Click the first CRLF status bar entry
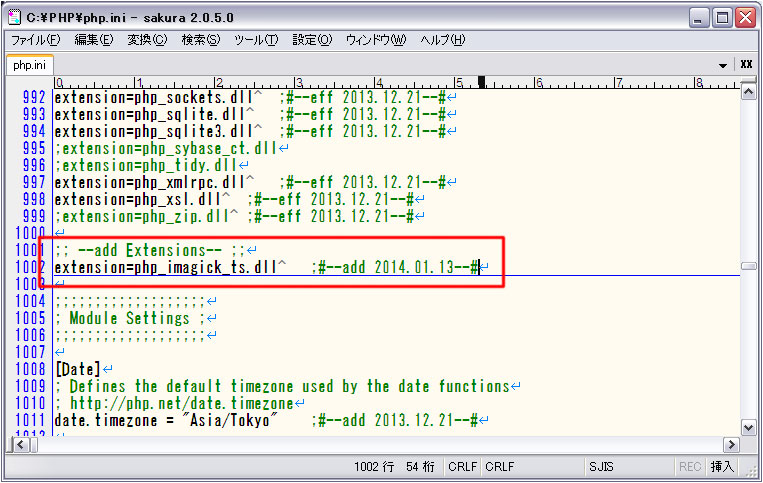This screenshot has height=483, width=763. click(462, 467)
